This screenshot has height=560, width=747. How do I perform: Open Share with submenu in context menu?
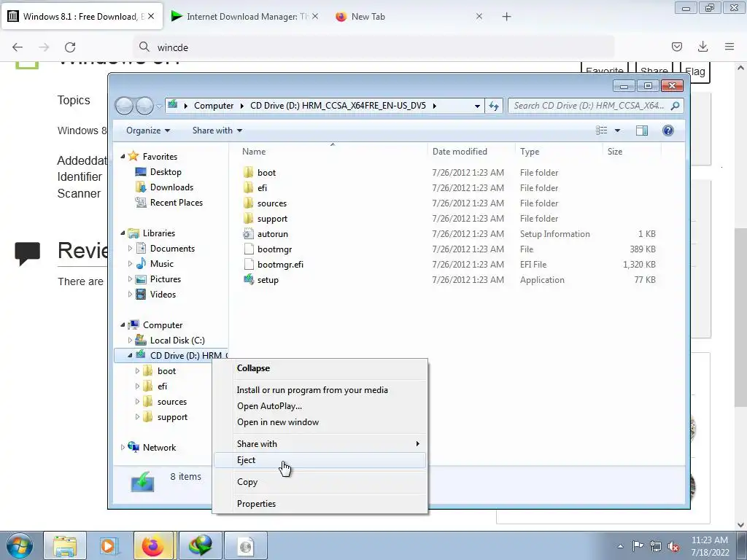[x=320, y=444]
